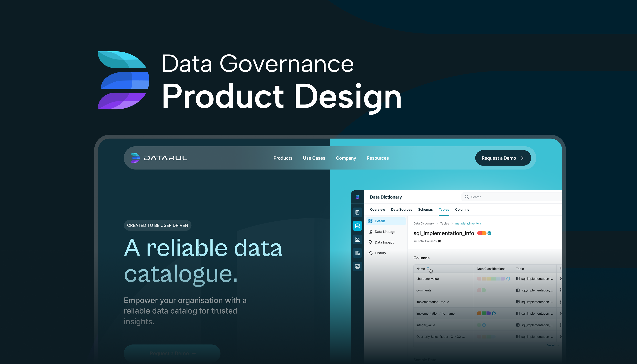
Task: Sort the table by the Name column
Action: (428, 269)
